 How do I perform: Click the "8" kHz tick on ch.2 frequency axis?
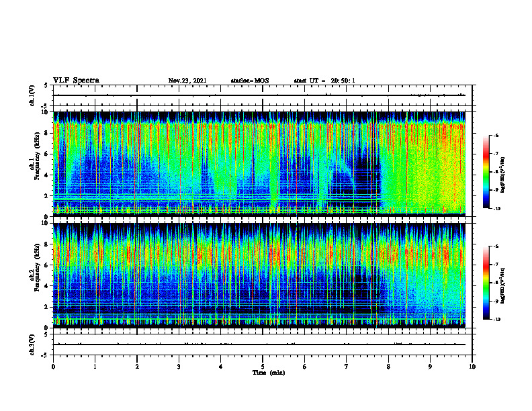pyautogui.click(x=47, y=244)
